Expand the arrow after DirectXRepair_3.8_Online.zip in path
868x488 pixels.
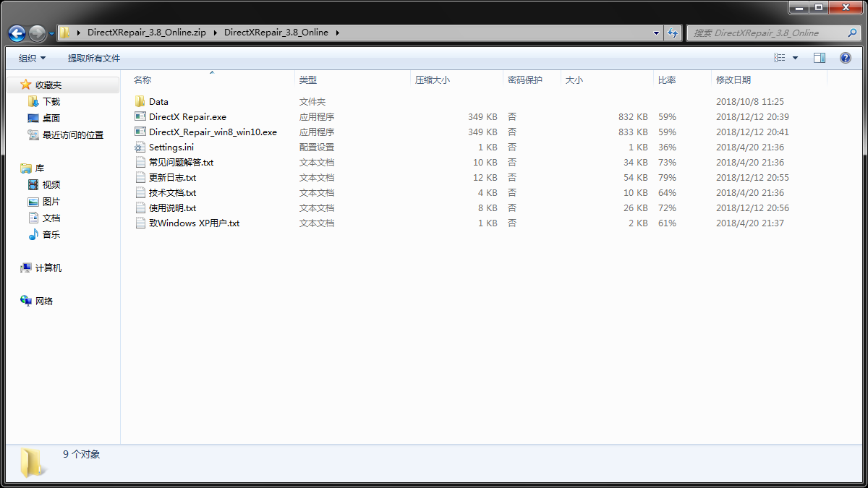tap(215, 33)
